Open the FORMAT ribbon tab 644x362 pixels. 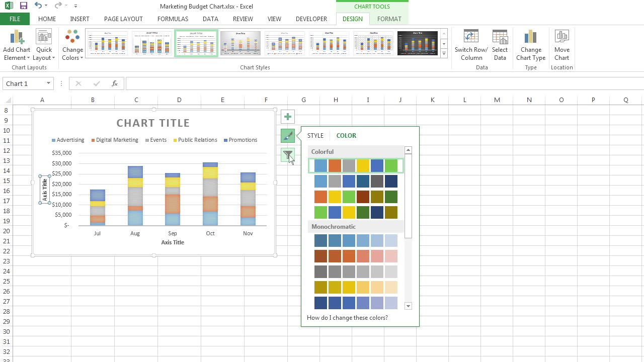(x=389, y=19)
